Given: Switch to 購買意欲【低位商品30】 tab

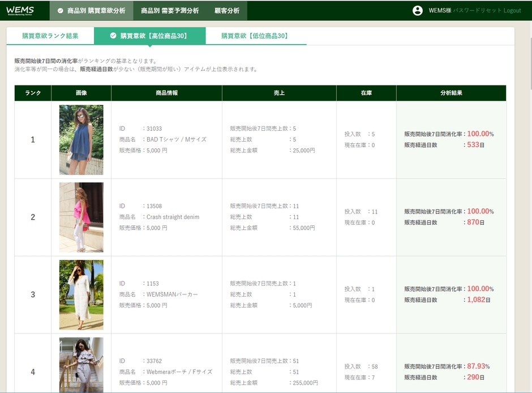Looking at the screenshot, I should tap(255, 36).
